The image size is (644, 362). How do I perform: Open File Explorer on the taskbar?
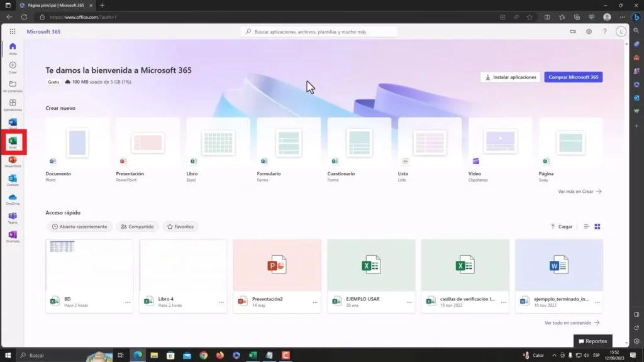pyautogui.click(x=154, y=355)
